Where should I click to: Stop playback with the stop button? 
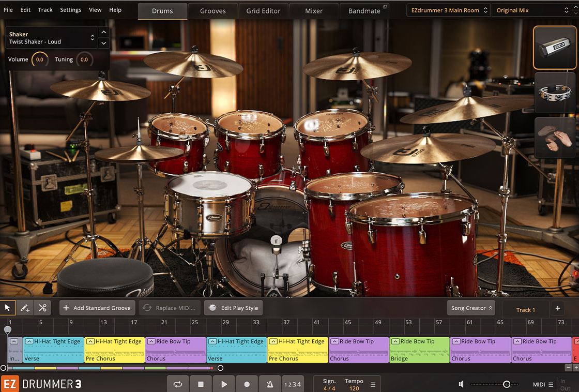click(201, 384)
